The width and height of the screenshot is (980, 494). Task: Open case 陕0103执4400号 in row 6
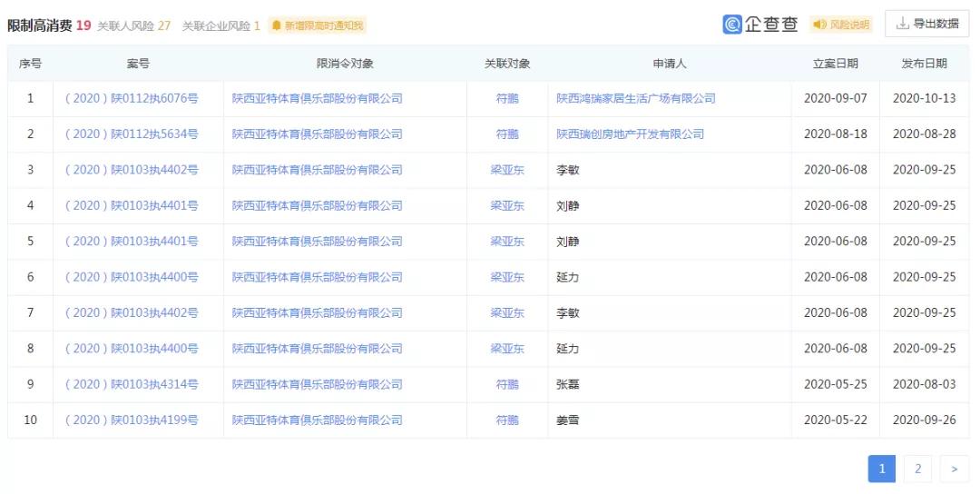132,277
